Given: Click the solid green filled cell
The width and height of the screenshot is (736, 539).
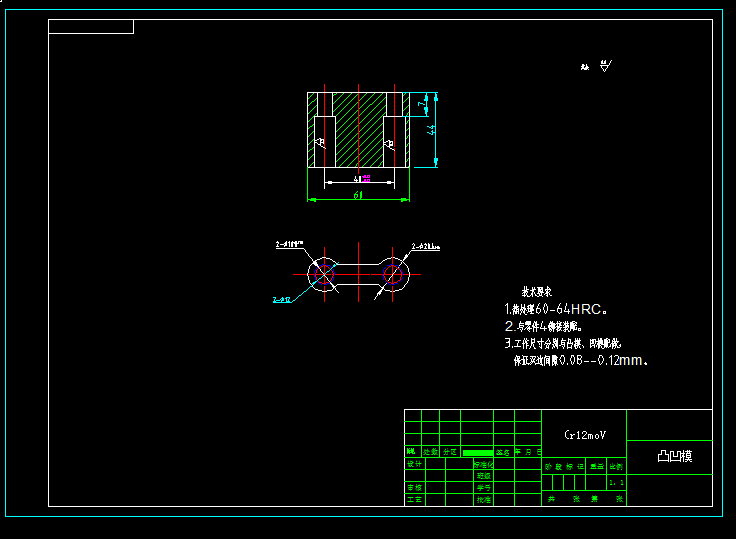Looking at the screenshot, I should 478,453.
